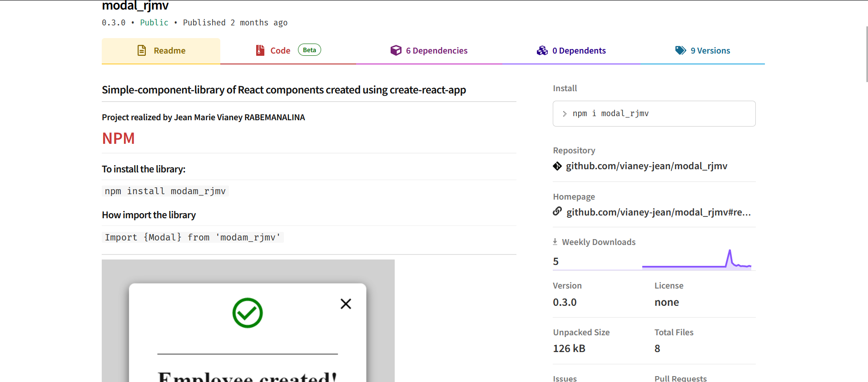868x382 pixels.
Task: Click the 'Published 2 months ago' text
Action: [x=235, y=23]
